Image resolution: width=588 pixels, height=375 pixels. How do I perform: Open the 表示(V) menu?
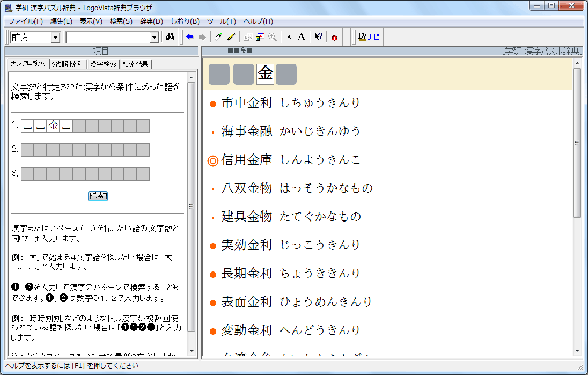pyautogui.click(x=91, y=21)
